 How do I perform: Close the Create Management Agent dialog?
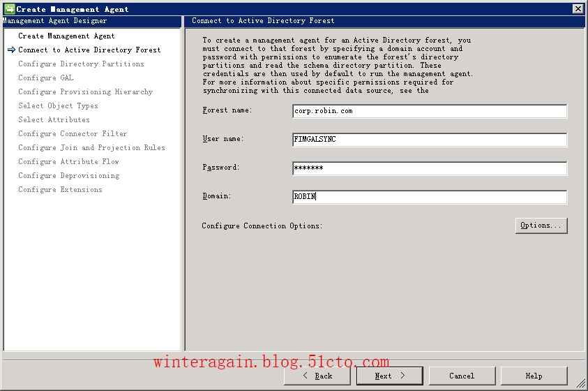[x=578, y=8]
